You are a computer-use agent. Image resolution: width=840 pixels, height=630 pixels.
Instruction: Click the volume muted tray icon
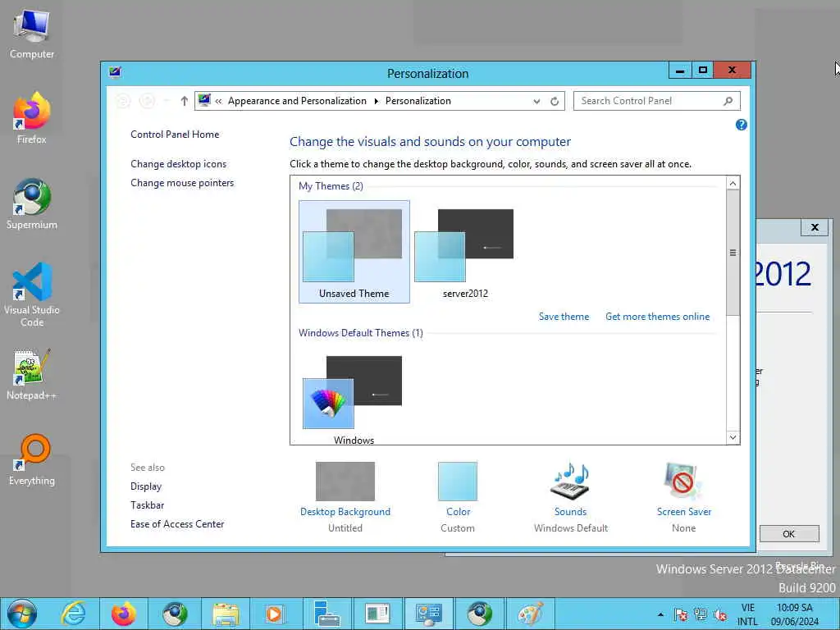tap(720, 615)
